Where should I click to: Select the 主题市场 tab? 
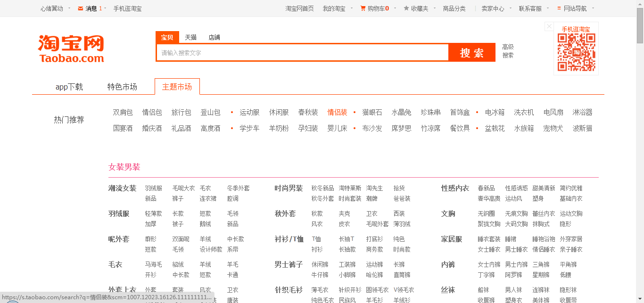click(x=177, y=87)
